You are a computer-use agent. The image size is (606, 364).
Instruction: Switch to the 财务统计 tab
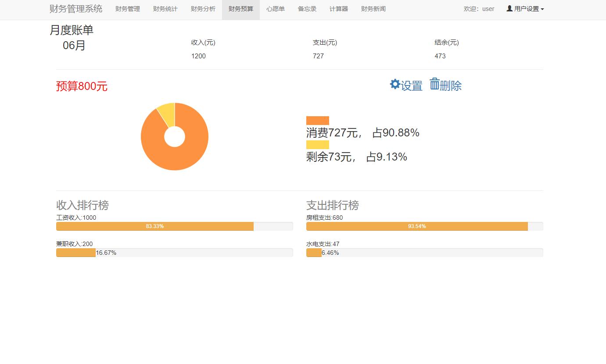[x=165, y=9]
